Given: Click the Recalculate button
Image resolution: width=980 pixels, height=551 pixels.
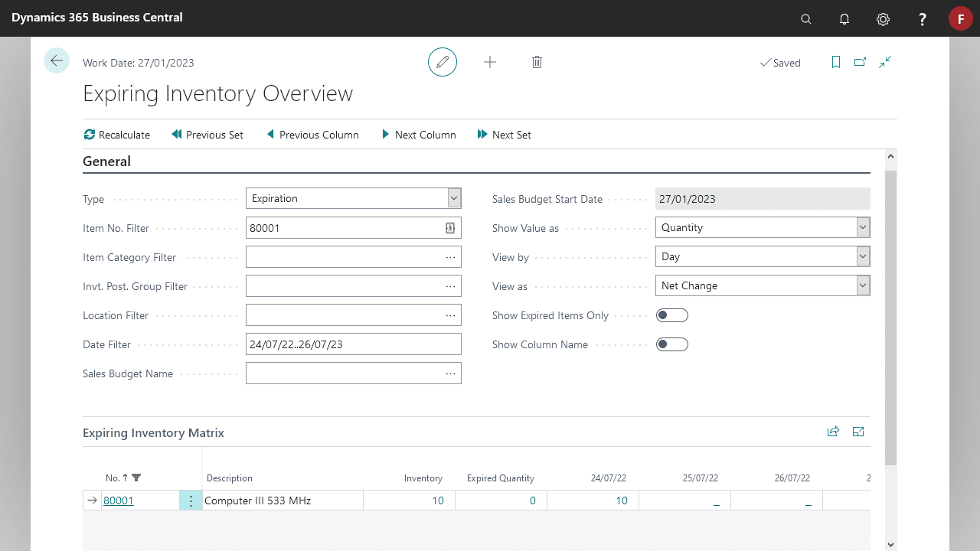Looking at the screenshot, I should click(x=117, y=135).
